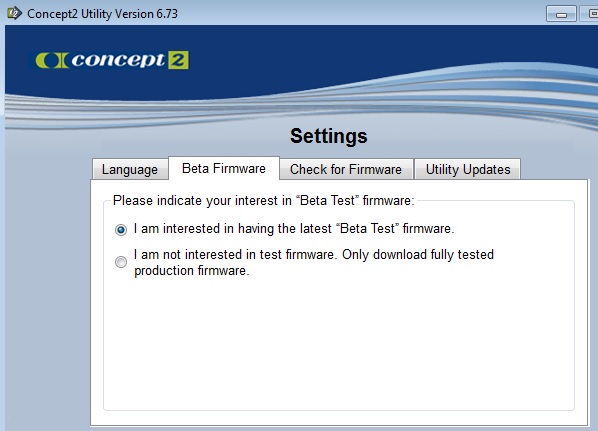
Task: Go to the Utility Updates tab
Action: [x=468, y=169]
